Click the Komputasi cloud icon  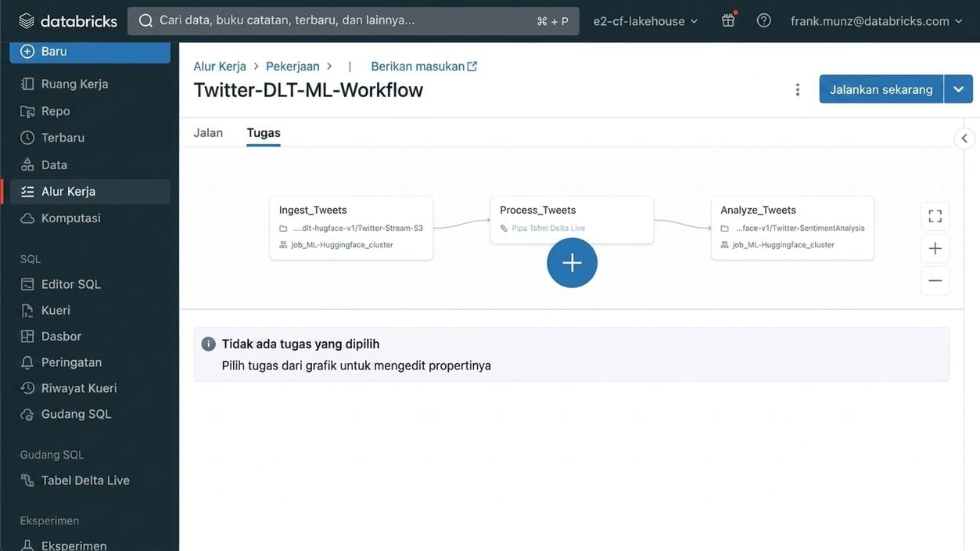click(x=27, y=218)
